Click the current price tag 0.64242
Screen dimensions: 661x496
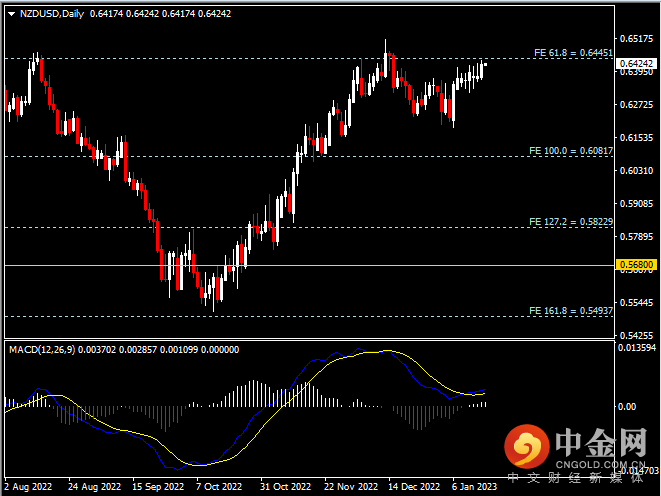click(x=635, y=63)
